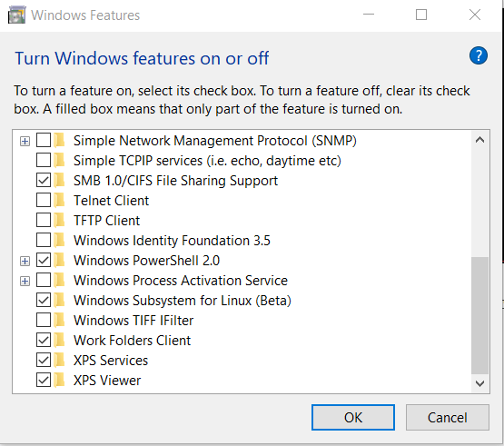The width and height of the screenshot is (504, 446).
Task: Click folder icon beside Windows TIFF IFilter
Action: point(59,321)
